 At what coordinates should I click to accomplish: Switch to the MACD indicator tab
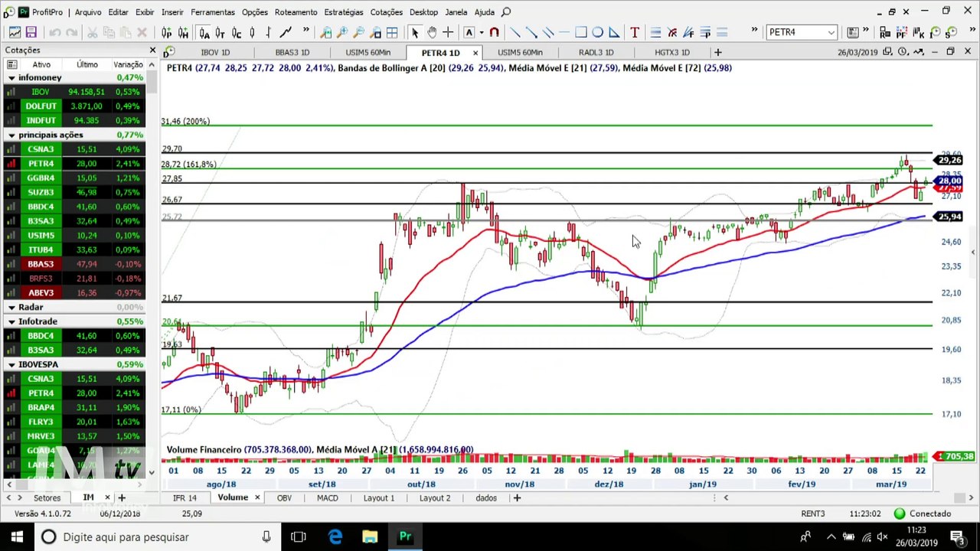coord(327,498)
